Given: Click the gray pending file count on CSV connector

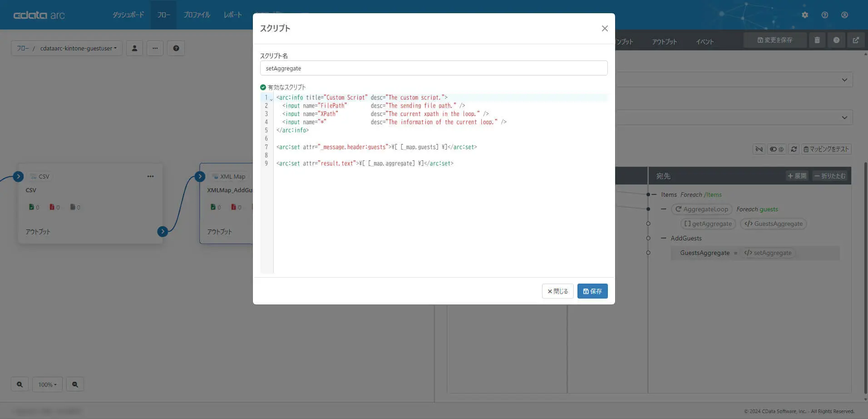Looking at the screenshot, I should (75, 207).
